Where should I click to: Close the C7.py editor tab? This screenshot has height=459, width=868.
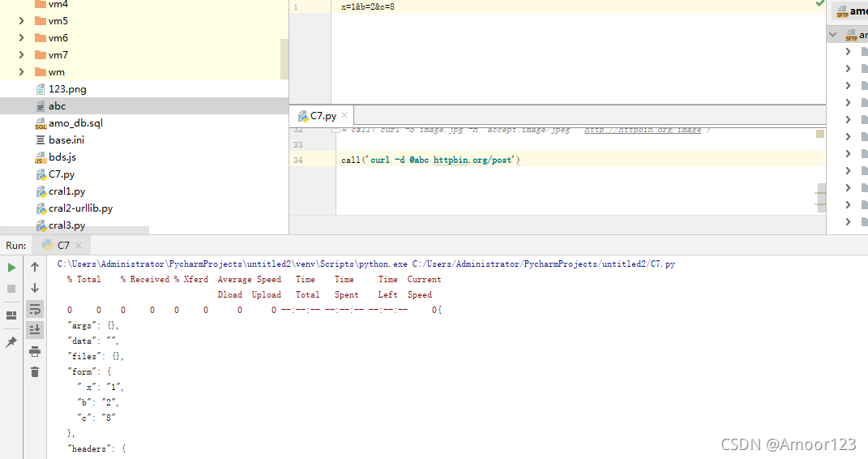point(344,115)
